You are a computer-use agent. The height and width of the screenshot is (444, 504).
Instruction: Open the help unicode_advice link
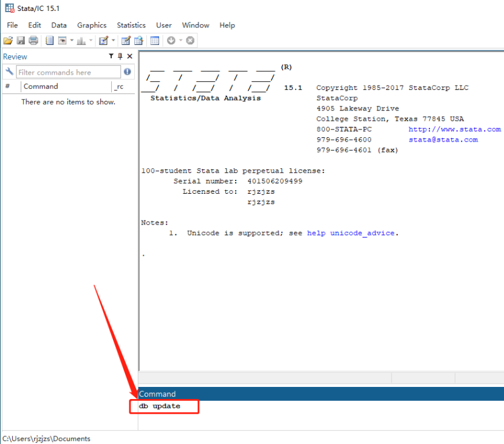tap(352, 233)
